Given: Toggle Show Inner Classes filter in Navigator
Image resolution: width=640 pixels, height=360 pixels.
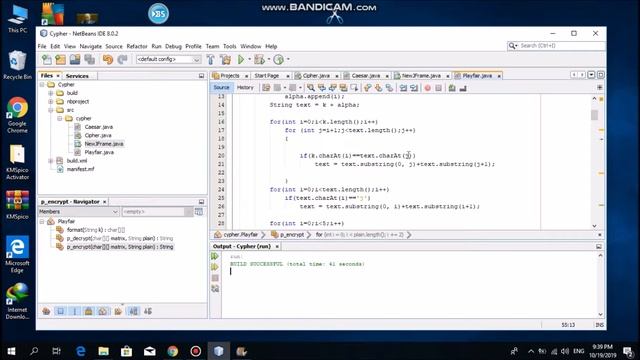Looking at the screenshot, I should (x=103, y=311).
